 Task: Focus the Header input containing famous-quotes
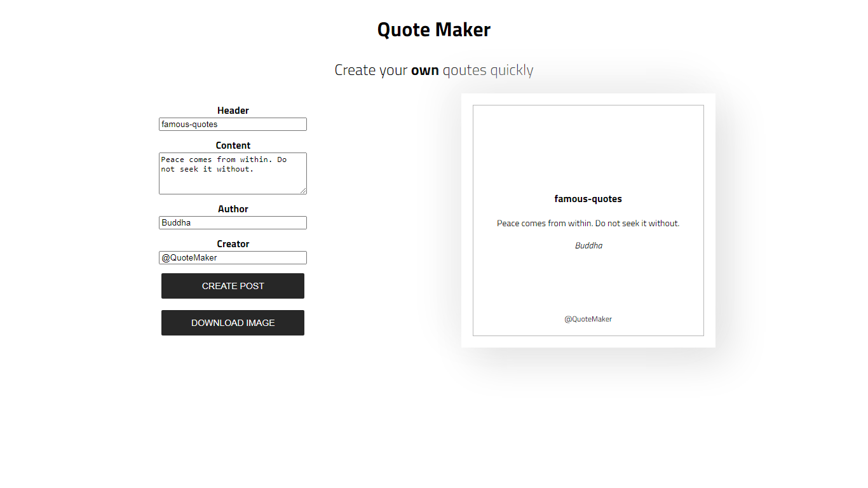point(233,125)
